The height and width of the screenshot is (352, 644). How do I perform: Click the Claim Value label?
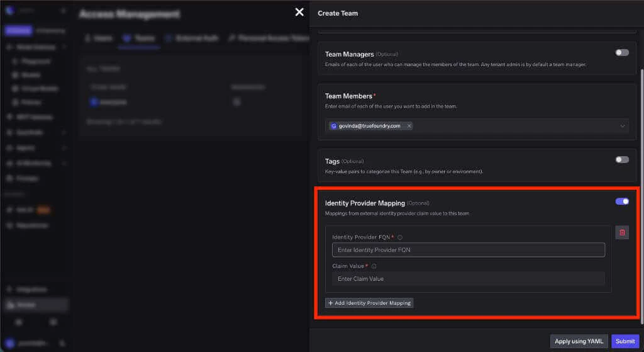[x=348, y=266]
